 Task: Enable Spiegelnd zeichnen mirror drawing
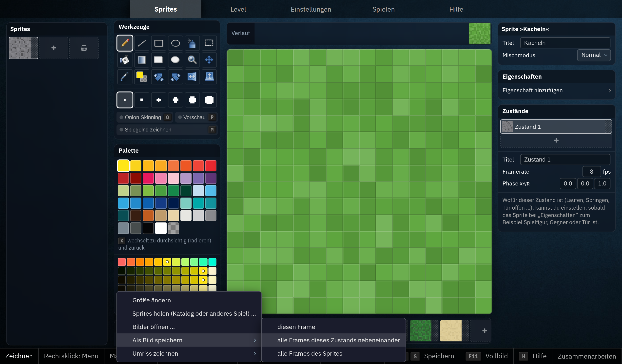coord(167,130)
